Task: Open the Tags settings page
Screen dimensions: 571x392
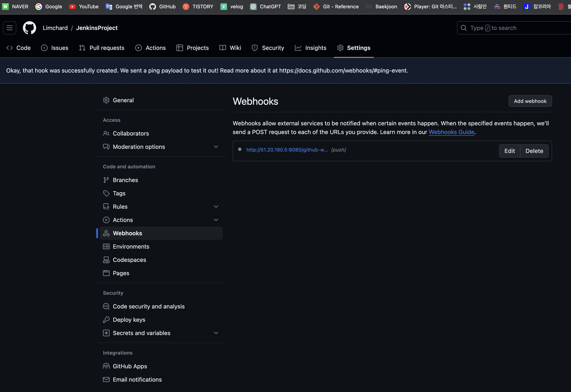Action: pyautogui.click(x=119, y=193)
